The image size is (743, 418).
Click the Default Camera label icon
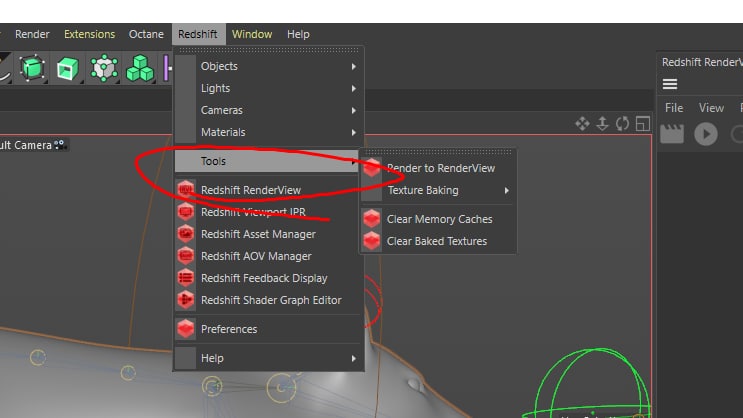pos(60,145)
